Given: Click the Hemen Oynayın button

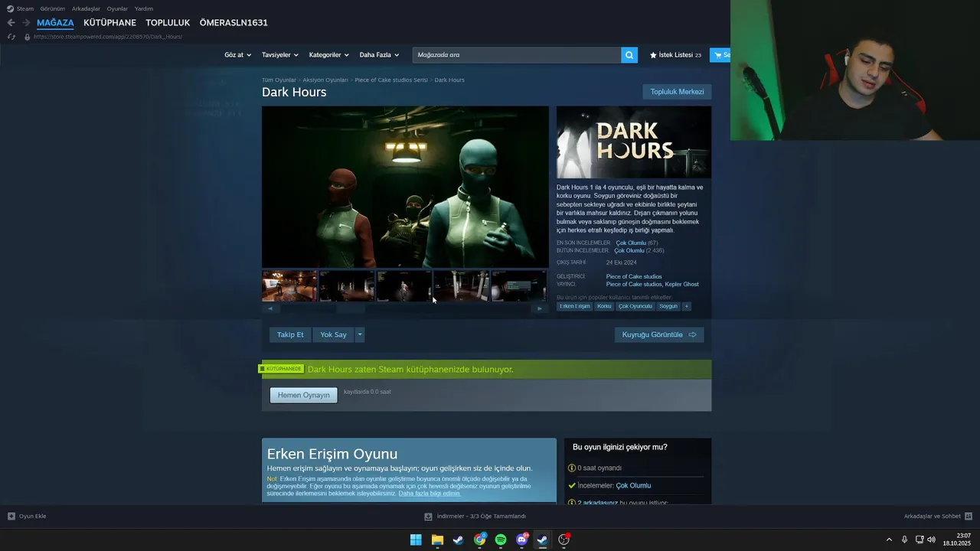Looking at the screenshot, I should click(x=303, y=395).
